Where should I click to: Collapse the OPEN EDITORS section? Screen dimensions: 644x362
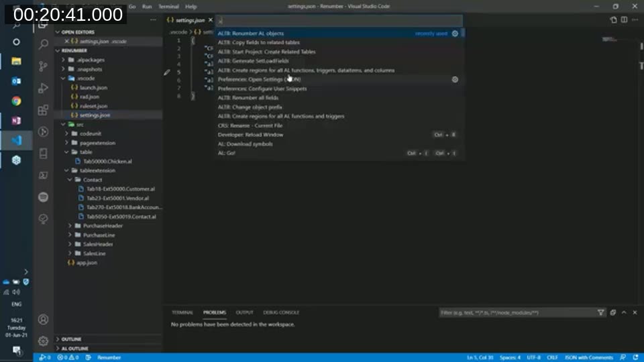coord(78,32)
